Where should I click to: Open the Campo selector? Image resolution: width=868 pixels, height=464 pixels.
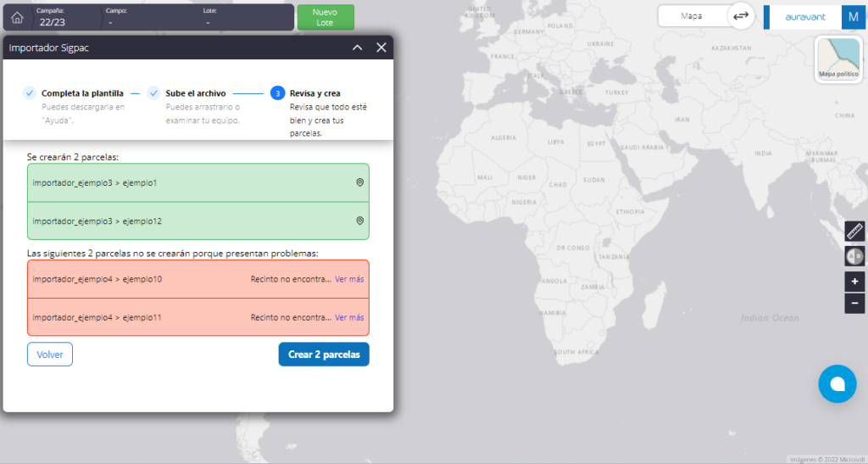(x=151, y=18)
